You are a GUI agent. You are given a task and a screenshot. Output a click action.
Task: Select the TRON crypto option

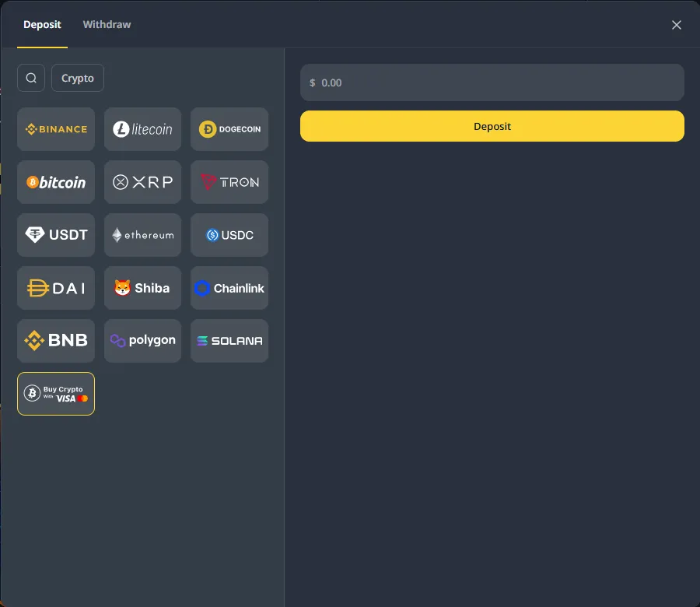coord(229,182)
